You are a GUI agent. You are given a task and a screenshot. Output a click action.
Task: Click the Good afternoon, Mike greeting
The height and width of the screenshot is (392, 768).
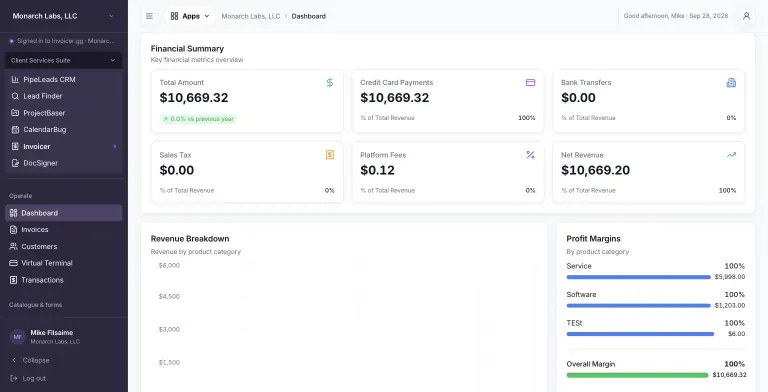click(654, 16)
